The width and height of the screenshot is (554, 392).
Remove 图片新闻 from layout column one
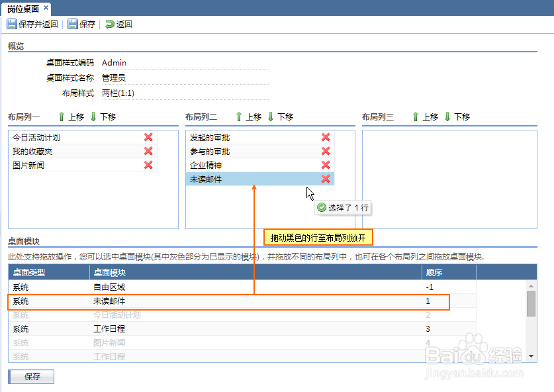(148, 165)
